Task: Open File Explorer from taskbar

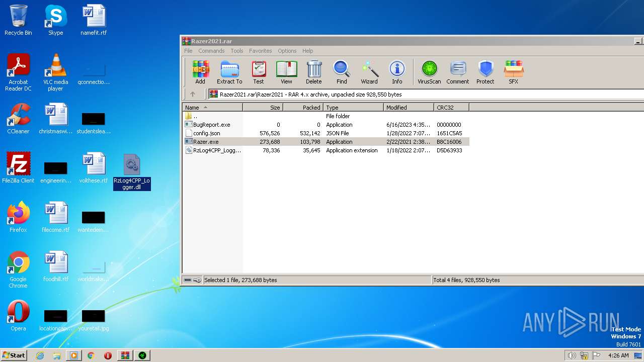Action: [57, 355]
